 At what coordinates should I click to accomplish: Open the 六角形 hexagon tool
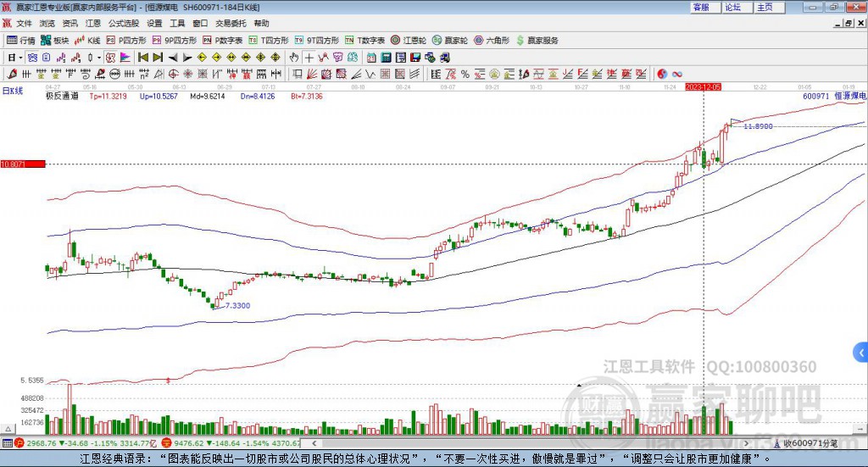[x=492, y=41]
